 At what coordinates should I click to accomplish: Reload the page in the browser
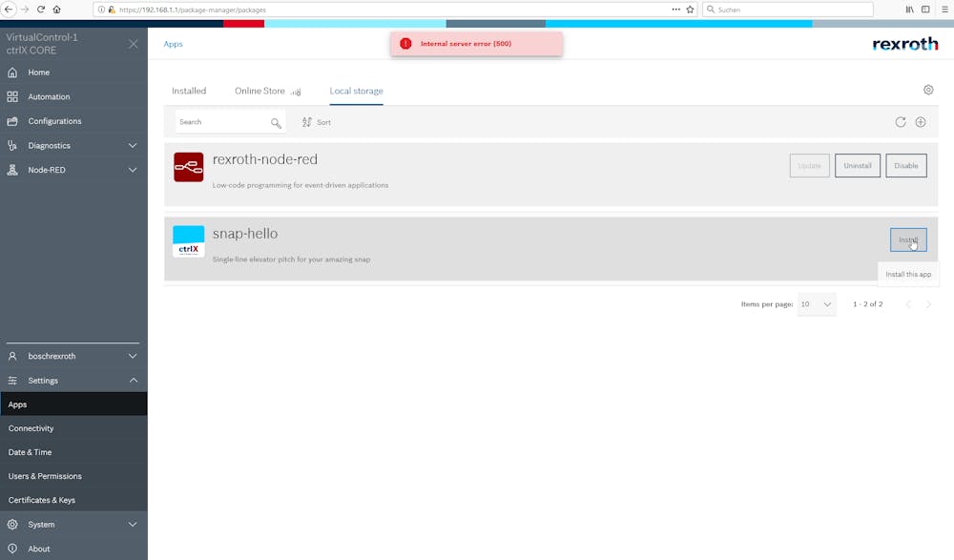pos(41,10)
